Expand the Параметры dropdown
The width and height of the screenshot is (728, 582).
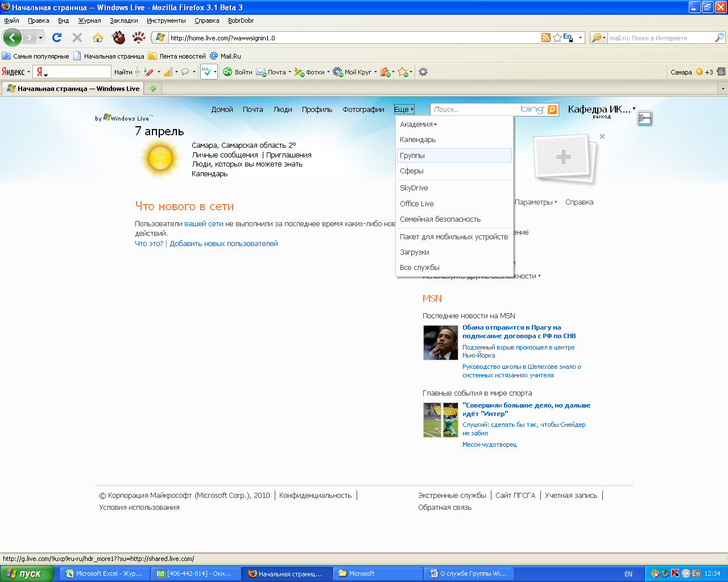(x=536, y=202)
